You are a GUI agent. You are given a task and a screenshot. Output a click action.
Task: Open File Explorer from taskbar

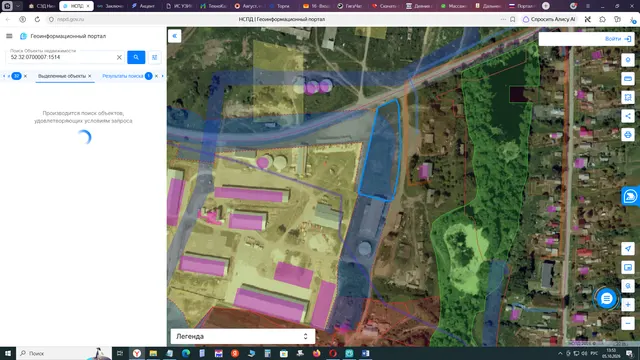tap(153, 353)
